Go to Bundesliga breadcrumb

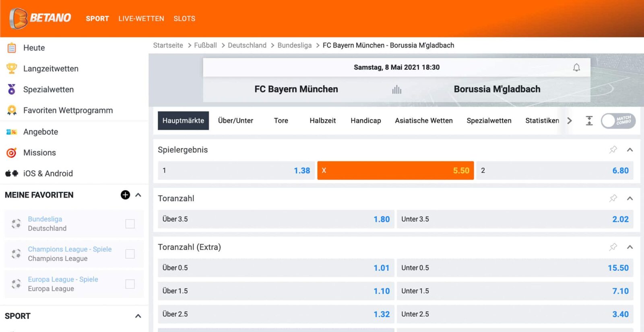point(295,45)
